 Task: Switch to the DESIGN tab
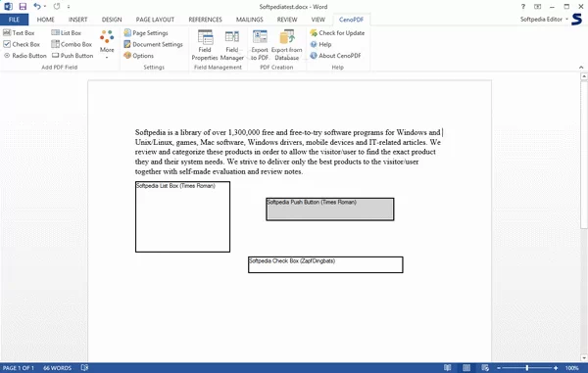[x=112, y=20]
